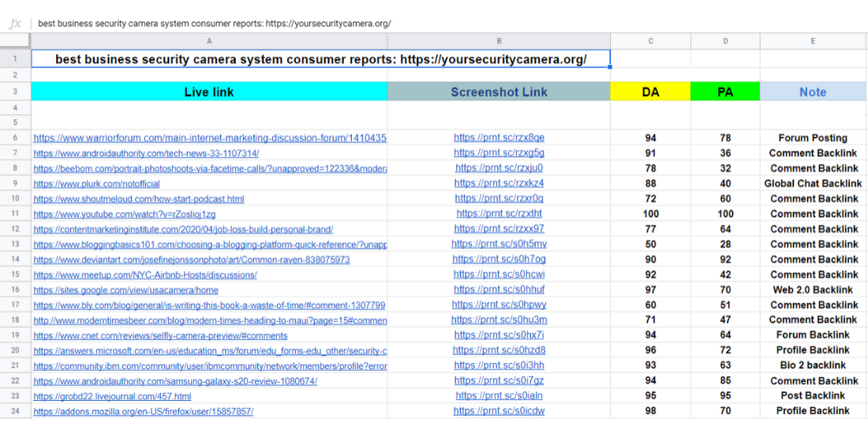Open the youtube.com watch link
Viewport: 868px width, 438px height.
[125, 214]
